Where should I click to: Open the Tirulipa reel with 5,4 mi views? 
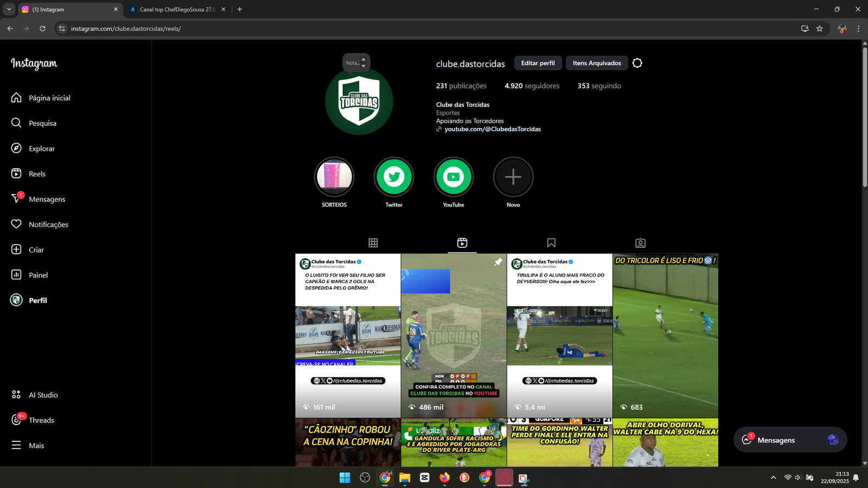(559, 336)
